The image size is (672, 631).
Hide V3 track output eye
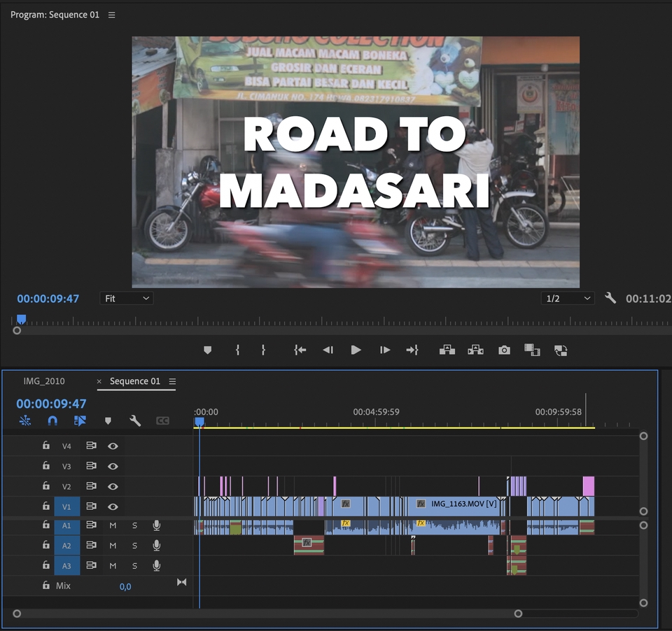[x=113, y=466]
